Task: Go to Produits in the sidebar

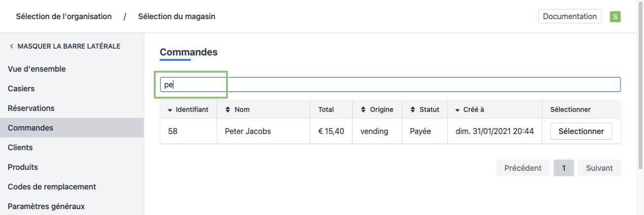Action: 23,167
